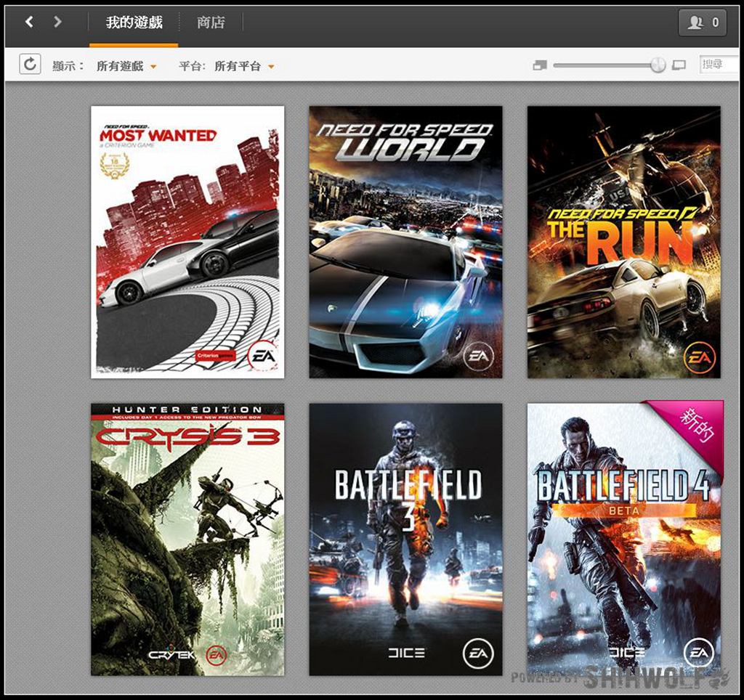Select Need for Speed World cover
This screenshot has height=700, width=744.
pos(405,242)
